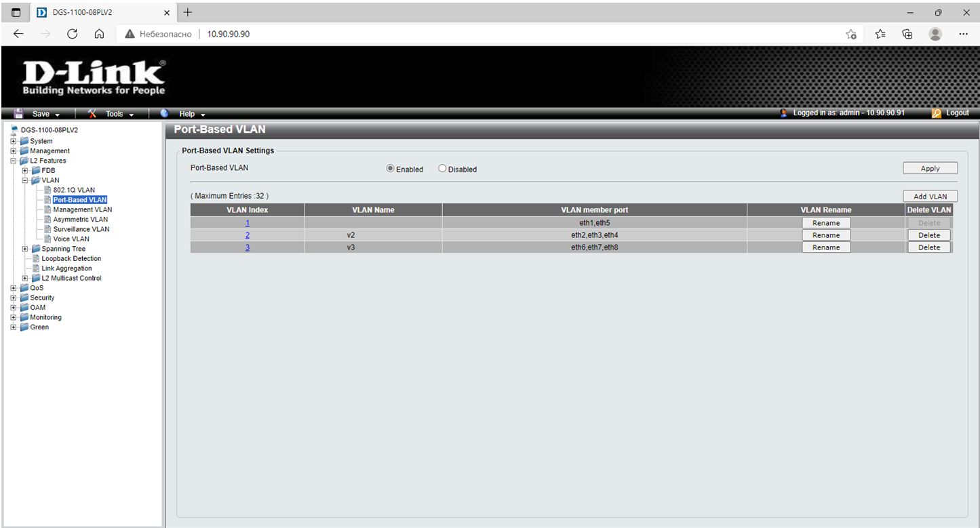The height and width of the screenshot is (528, 980).
Task: Click the Add VLAN button
Action: click(930, 197)
